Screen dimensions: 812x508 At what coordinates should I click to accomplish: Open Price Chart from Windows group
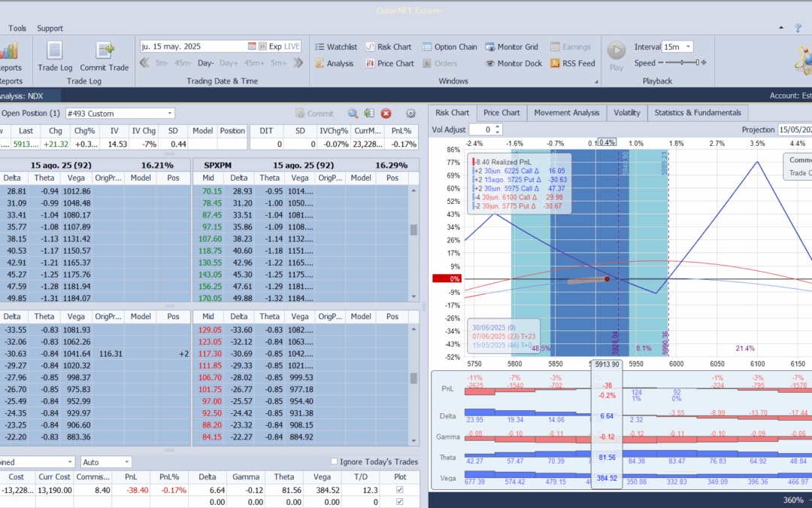click(x=390, y=63)
